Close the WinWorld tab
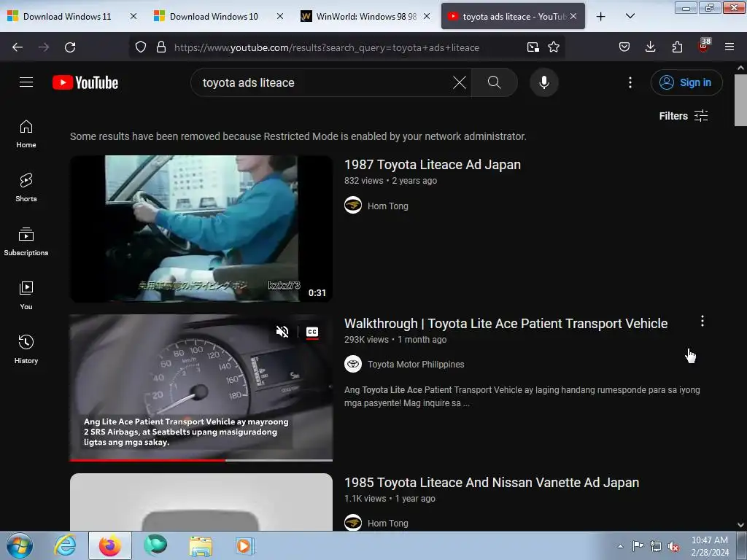The height and width of the screenshot is (560, 747). point(427,16)
